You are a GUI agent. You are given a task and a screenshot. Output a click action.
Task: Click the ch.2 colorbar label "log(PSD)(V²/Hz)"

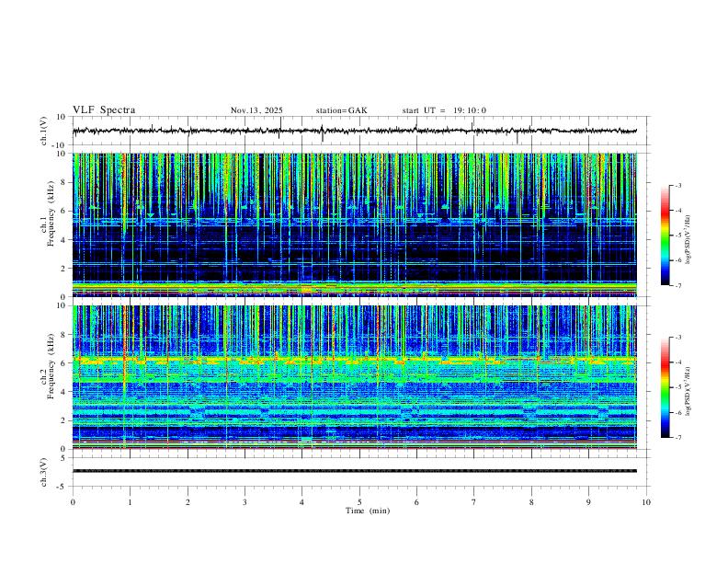[688, 391]
